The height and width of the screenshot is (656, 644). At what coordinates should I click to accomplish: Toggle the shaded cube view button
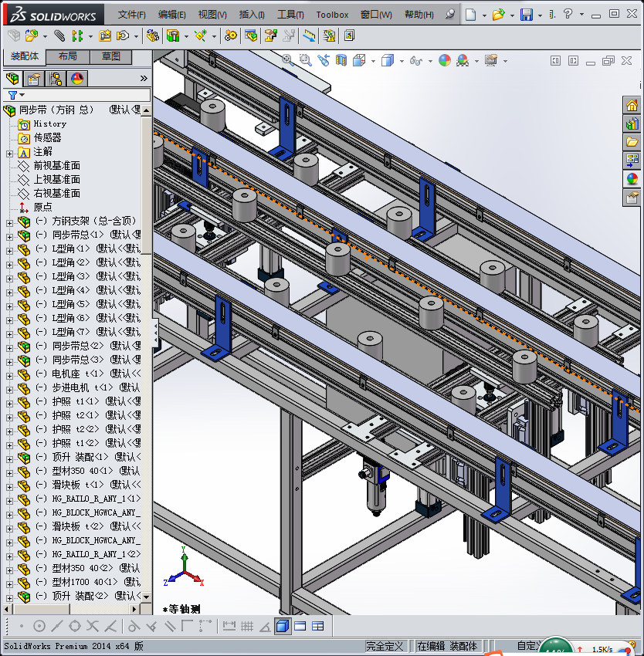pyautogui.click(x=283, y=626)
